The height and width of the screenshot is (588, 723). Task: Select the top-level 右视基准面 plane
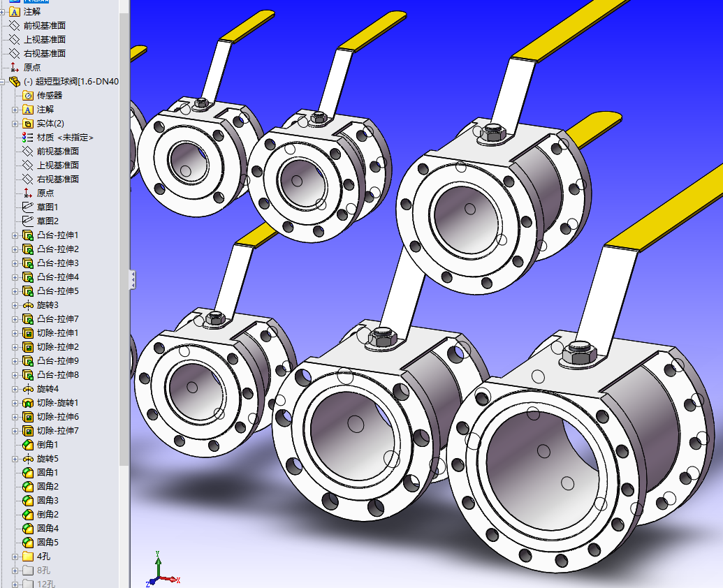[45, 54]
